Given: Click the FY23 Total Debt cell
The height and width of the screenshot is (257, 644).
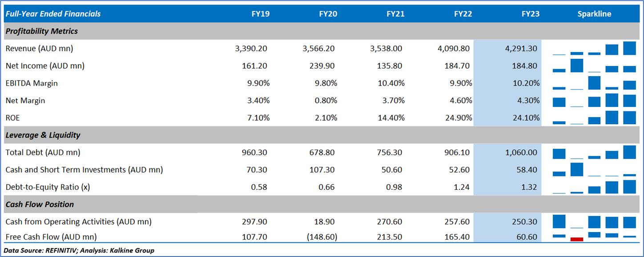Looking at the screenshot, I should tap(521, 152).
